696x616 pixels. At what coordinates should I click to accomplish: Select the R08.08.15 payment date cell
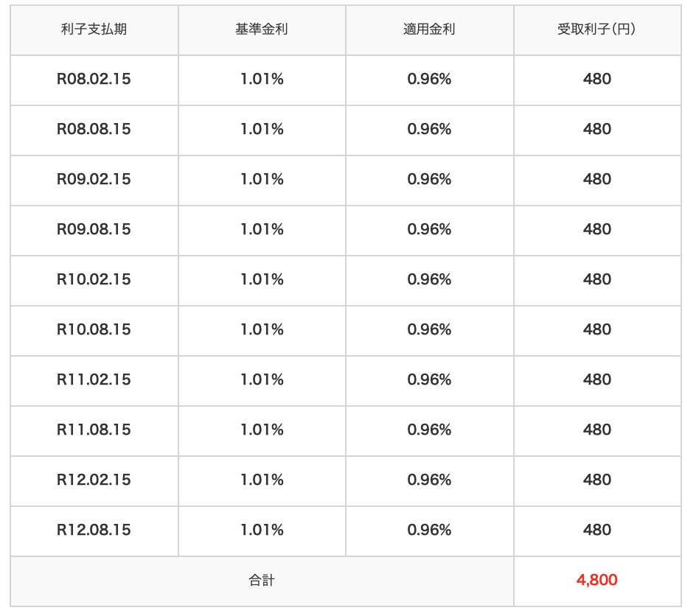tap(94, 129)
